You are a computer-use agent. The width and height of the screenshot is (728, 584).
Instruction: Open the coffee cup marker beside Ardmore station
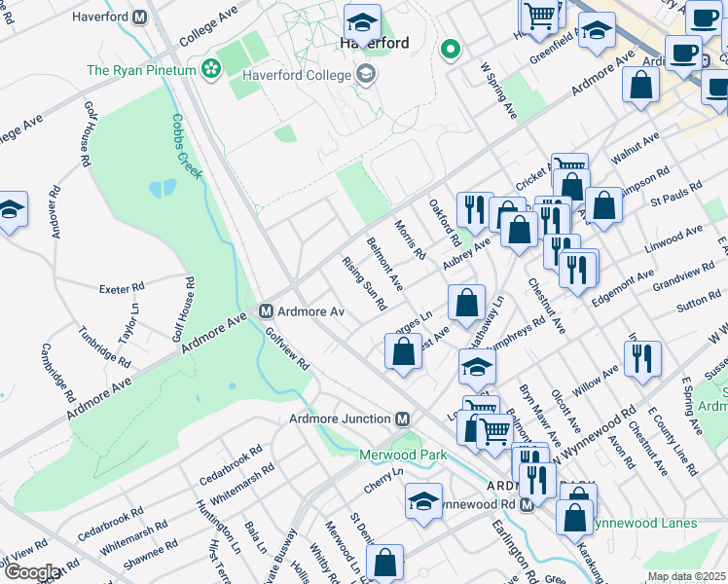click(683, 55)
